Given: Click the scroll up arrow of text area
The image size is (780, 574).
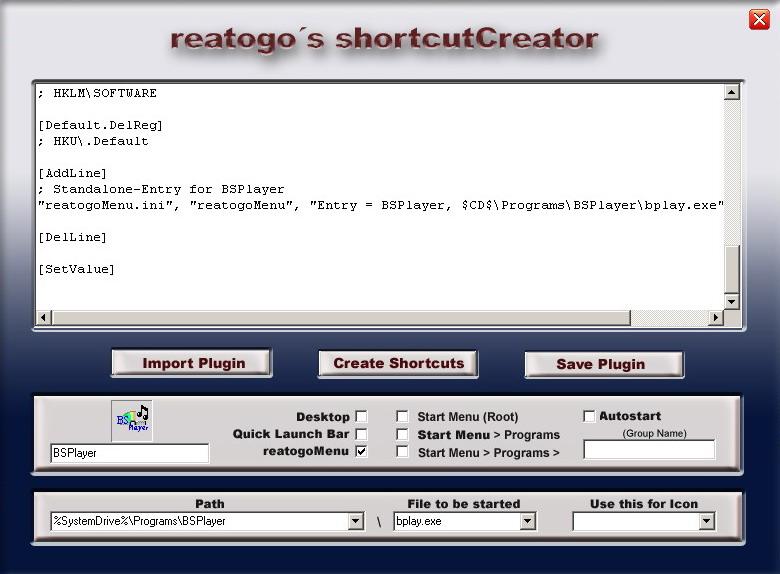Looking at the screenshot, I should pos(731,92).
